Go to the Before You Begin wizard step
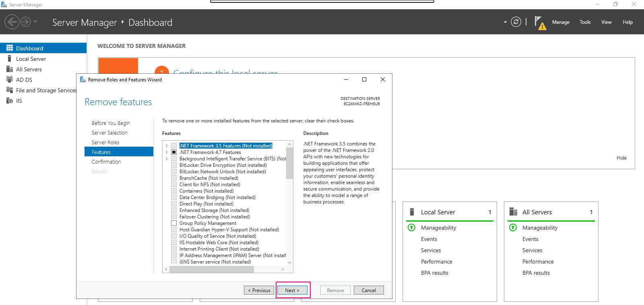The image size is (644, 305). (111, 123)
